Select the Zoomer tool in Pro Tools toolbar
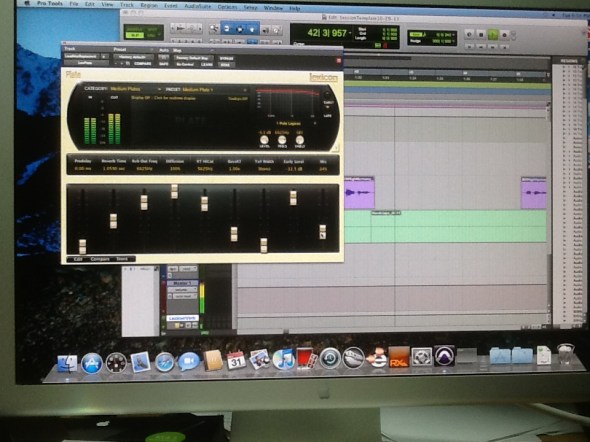 tap(214, 29)
